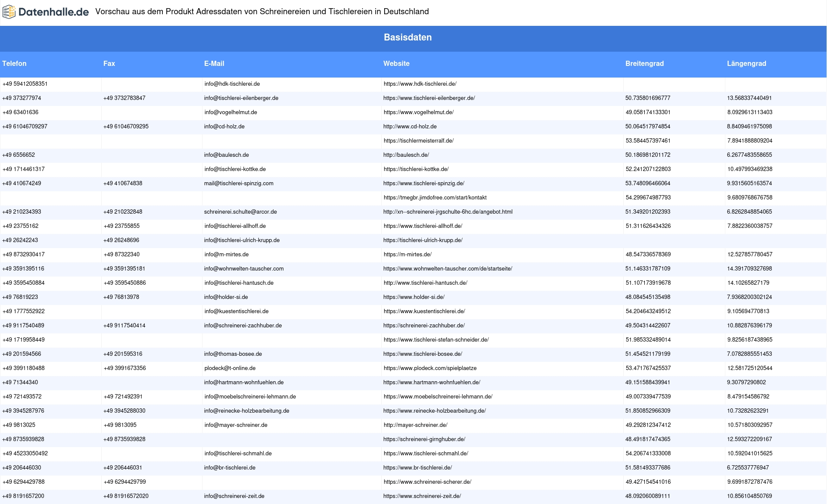Click URL of wohnwelten-tauscher.com startseite
This screenshot has height=504, width=827.
(x=448, y=269)
